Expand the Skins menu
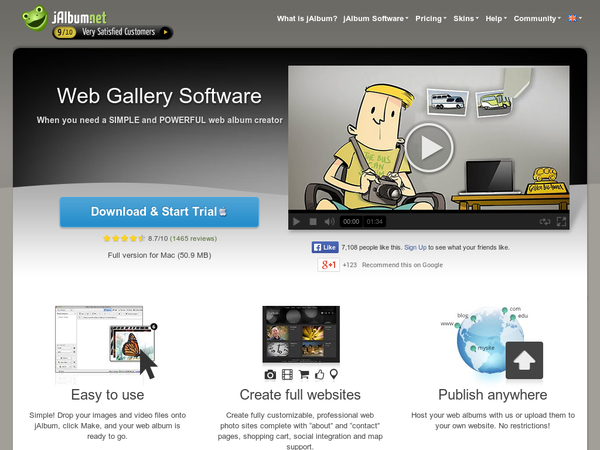This screenshot has height=450, width=600. [466, 18]
